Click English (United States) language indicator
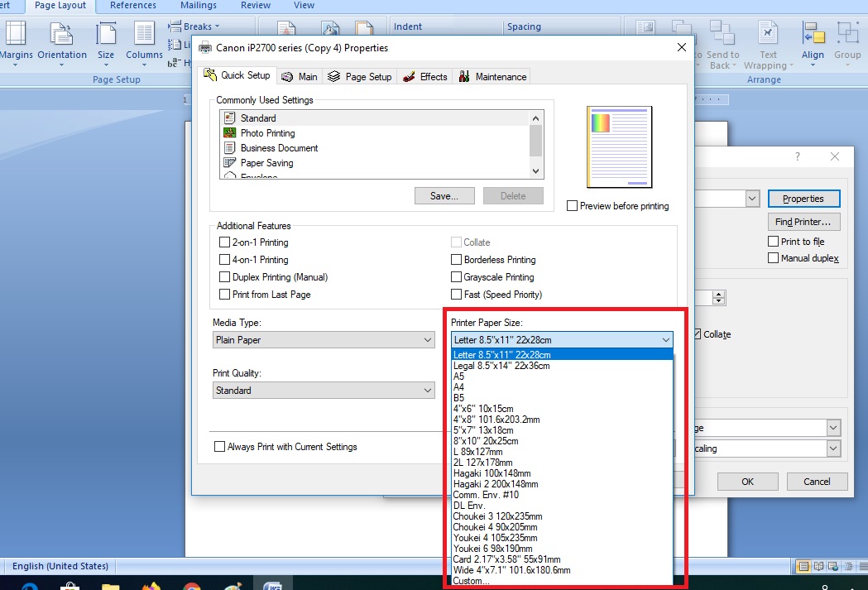This screenshot has height=590, width=868. (x=60, y=566)
